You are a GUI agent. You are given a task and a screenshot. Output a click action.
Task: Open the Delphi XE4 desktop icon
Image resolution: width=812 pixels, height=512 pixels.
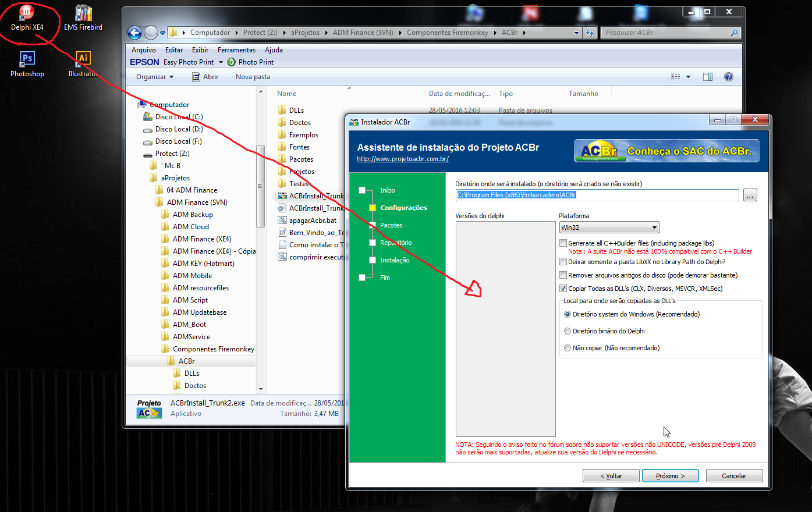(x=27, y=17)
